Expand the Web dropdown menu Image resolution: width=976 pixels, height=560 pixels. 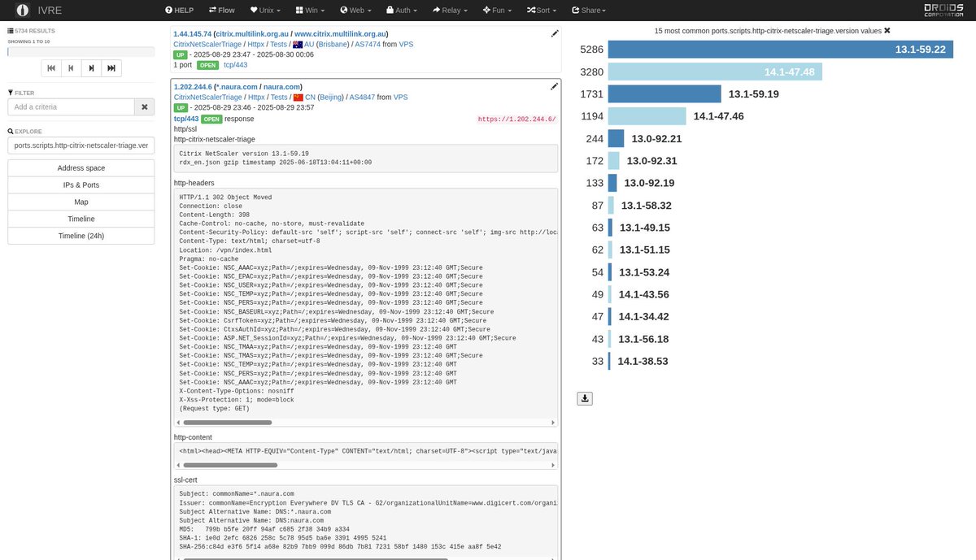click(x=356, y=11)
